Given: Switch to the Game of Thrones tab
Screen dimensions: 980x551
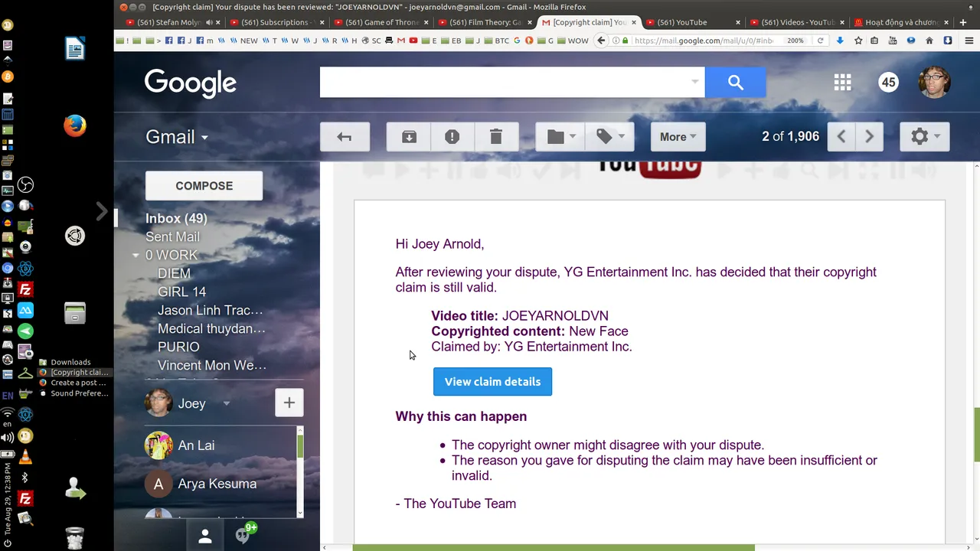Looking at the screenshot, I should pos(380,22).
